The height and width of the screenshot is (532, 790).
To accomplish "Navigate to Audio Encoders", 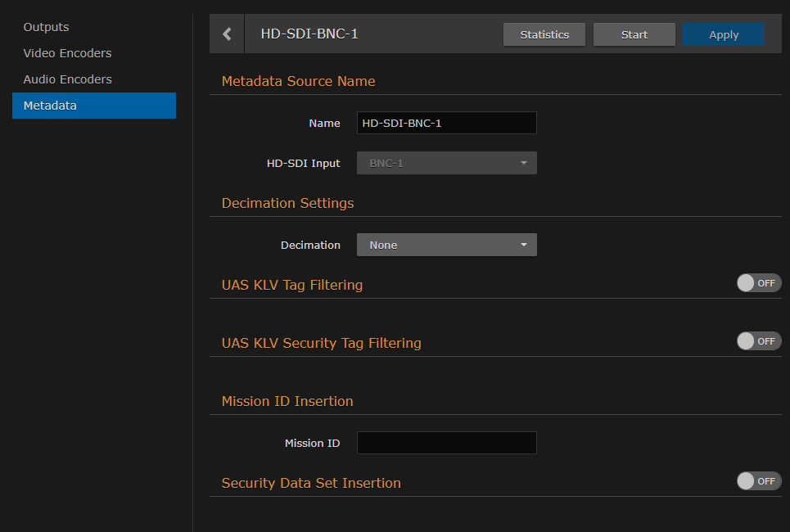I will pos(66,79).
